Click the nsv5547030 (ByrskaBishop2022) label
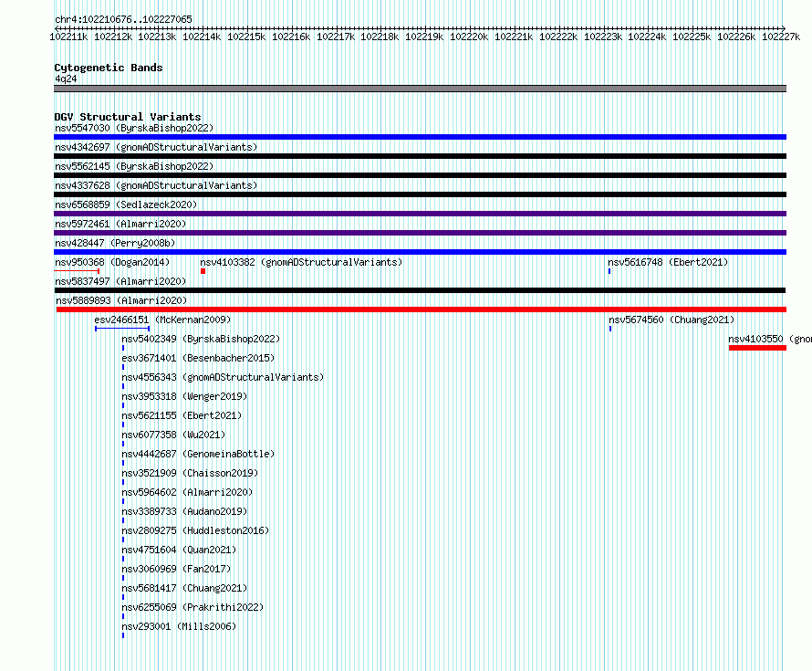The width and height of the screenshot is (812, 671). coord(134,128)
